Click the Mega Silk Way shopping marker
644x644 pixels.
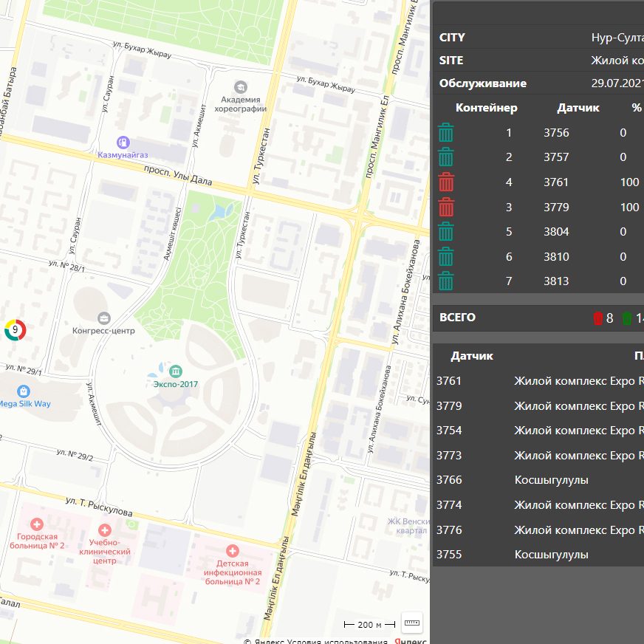(24, 390)
